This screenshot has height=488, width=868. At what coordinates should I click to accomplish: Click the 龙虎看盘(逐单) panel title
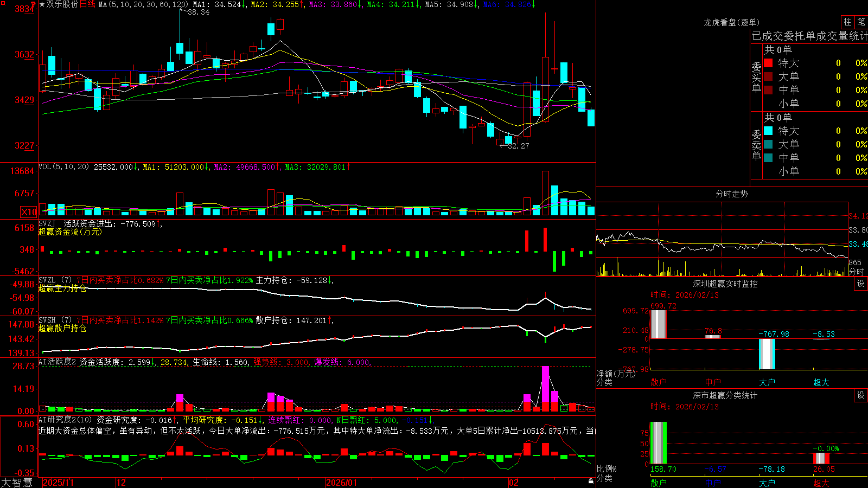pos(732,22)
